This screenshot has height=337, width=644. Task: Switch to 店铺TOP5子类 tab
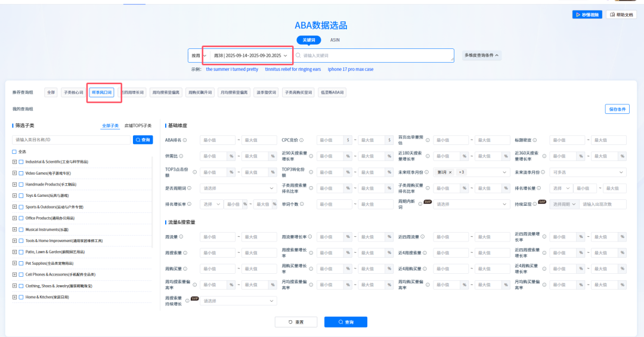(x=138, y=126)
